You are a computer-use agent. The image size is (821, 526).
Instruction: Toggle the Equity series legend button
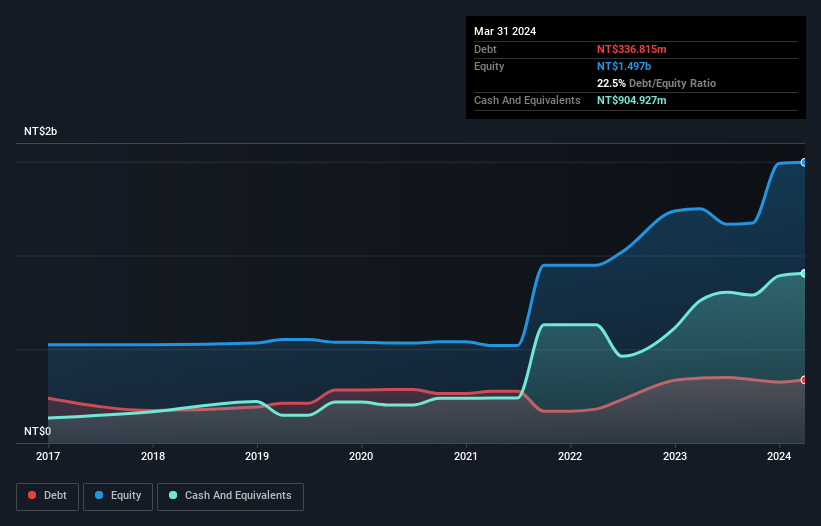[118, 496]
